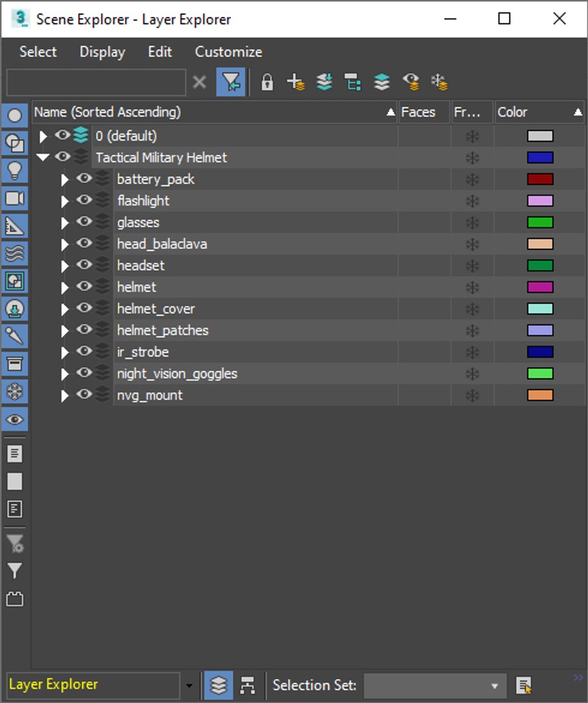Click the Lock Cell Editing padlock icon
The image size is (588, 703).
point(267,83)
